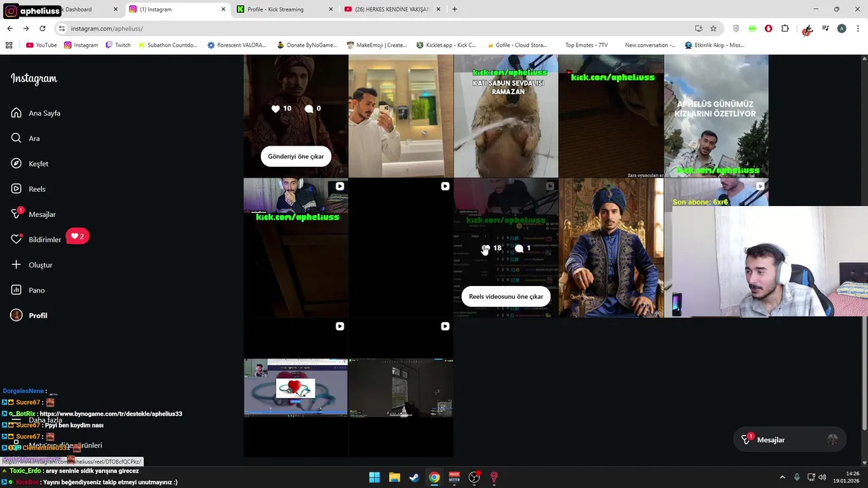Close the Kick Streaming tab
868x488 pixels.
point(330,9)
